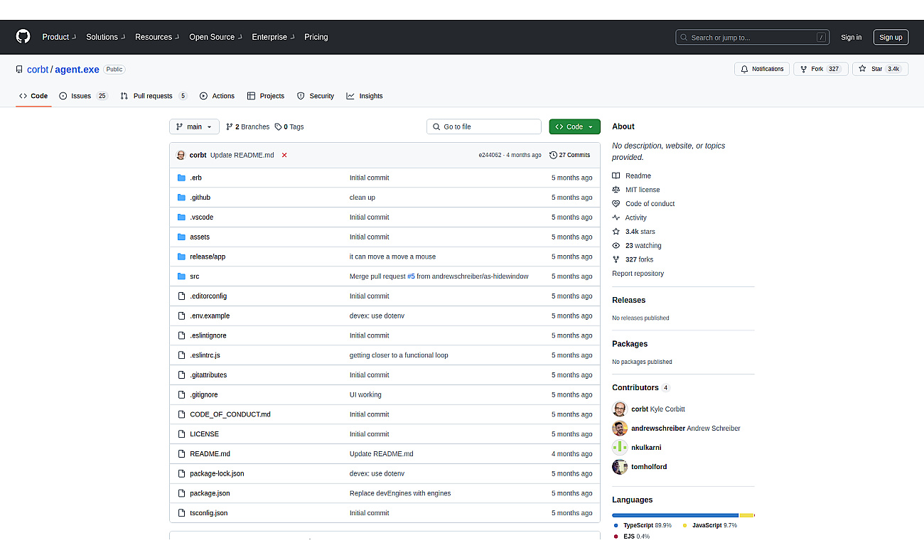Viewport: 924px width, 560px height.
Task: Click the Activity pulse icon
Action: 616,217
